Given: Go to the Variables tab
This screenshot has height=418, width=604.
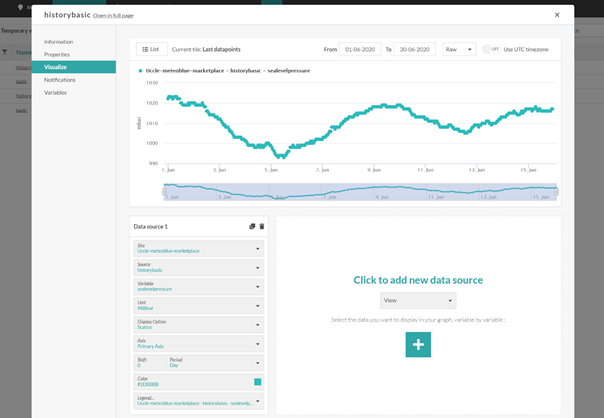Looking at the screenshot, I should [55, 92].
